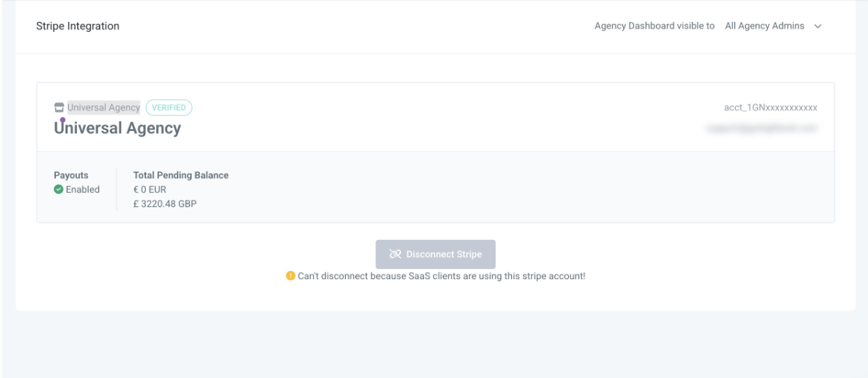Expand the All Agency Admins dropdown chevron
Image resolution: width=868 pixels, height=378 pixels.
point(818,26)
